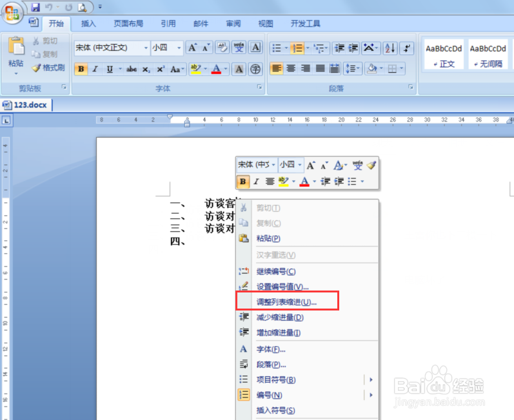
Task: Apply character border in ribbon
Action: click(255, 48)
